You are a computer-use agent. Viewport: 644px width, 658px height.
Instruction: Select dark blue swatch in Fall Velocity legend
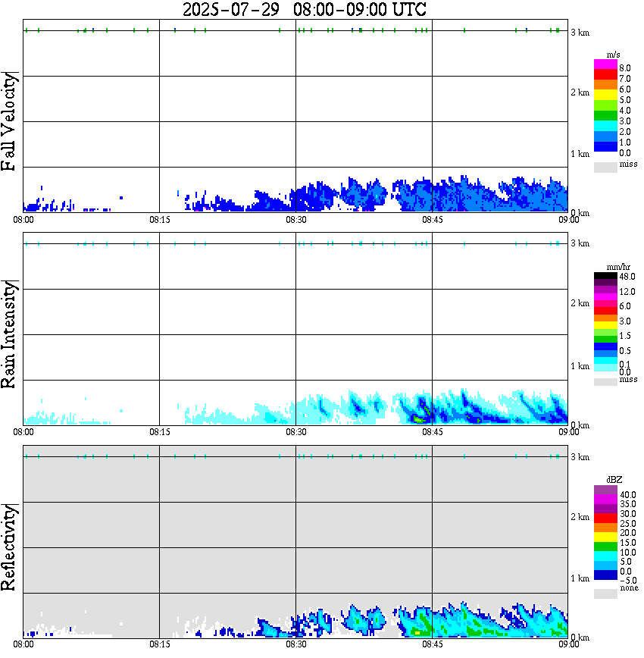(605, 147)
